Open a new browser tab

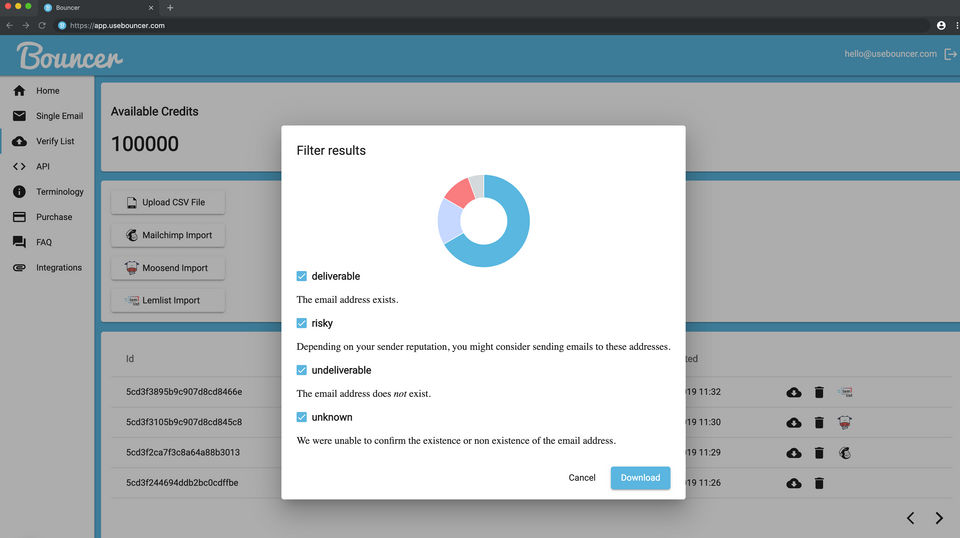170,8
